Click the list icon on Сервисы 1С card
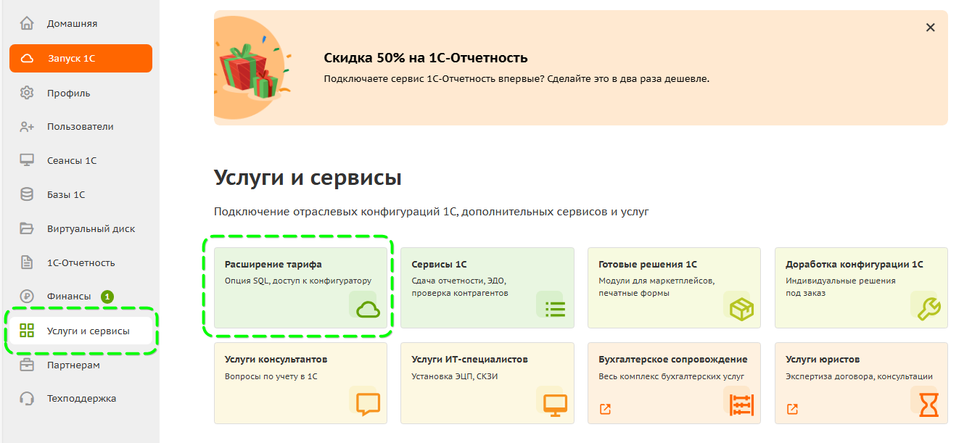This screenshot has width=980, height=443. click(555, 310)
